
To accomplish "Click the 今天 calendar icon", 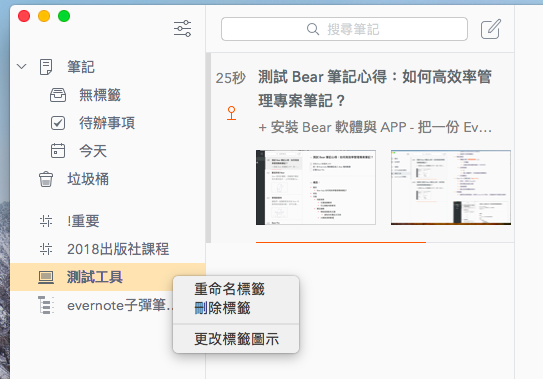I will (58, 151).
